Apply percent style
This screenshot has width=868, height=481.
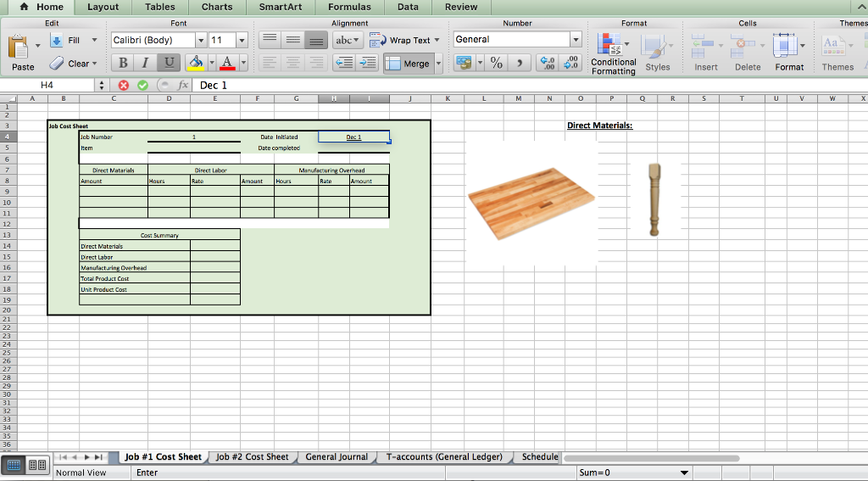pos(497,63)
